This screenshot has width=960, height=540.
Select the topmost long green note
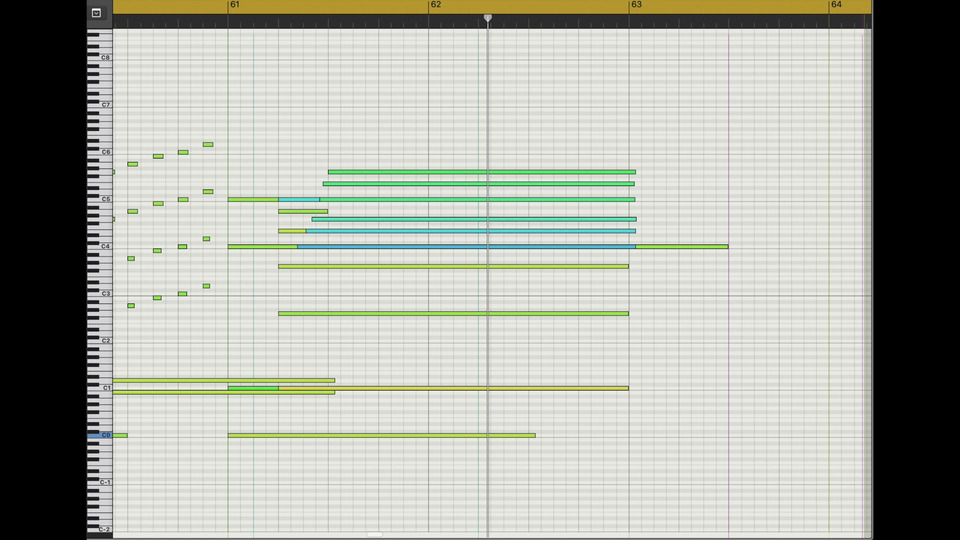482,172
